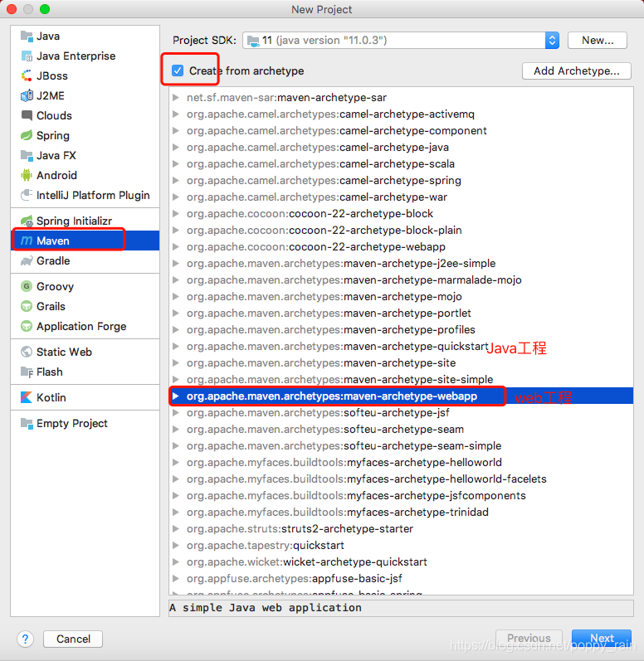Click the Clouds icon

[x=27, y=115]
